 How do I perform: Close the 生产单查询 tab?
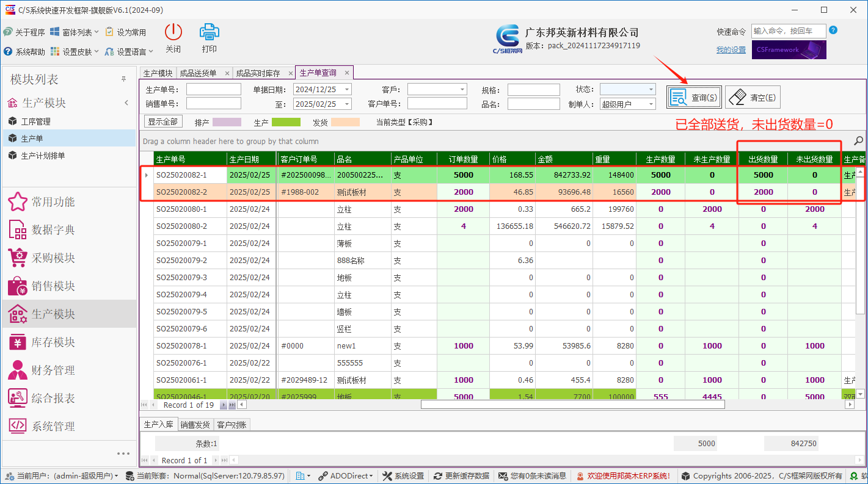(346, 73)
